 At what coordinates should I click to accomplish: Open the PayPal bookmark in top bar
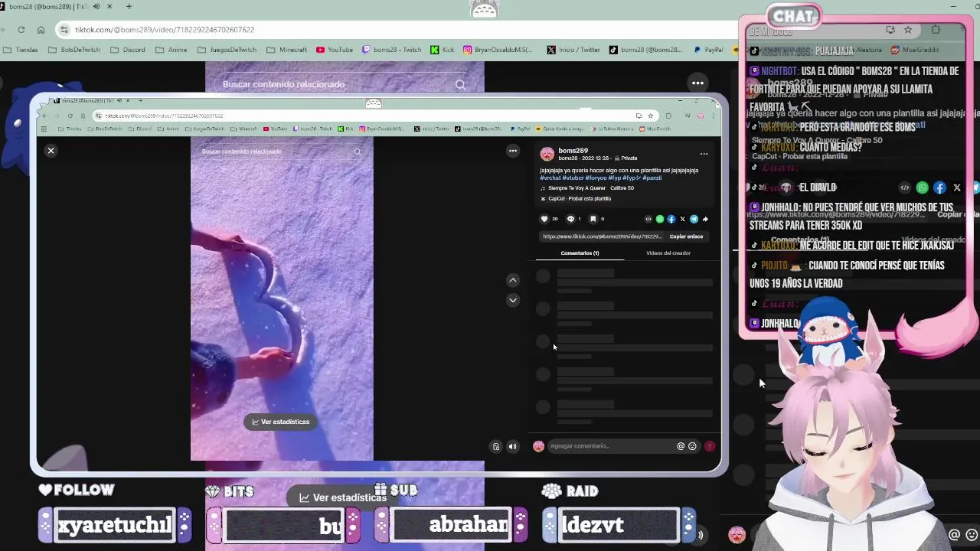708,50
